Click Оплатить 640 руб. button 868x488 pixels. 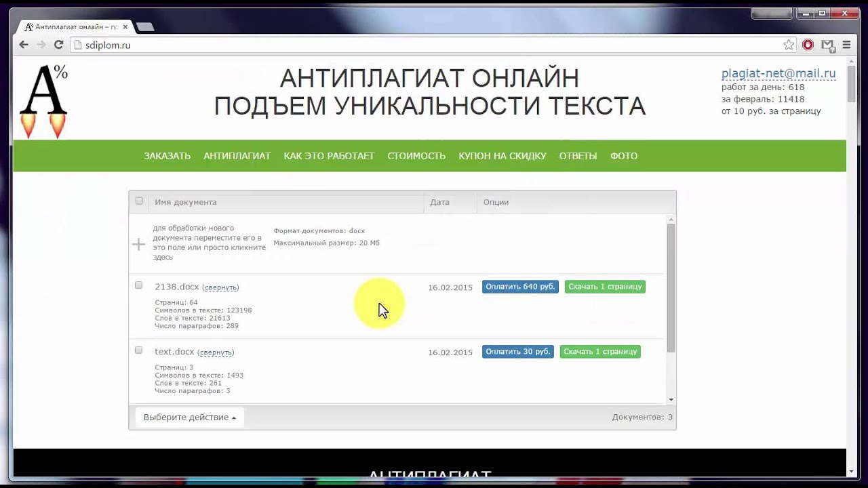[520, 287]
